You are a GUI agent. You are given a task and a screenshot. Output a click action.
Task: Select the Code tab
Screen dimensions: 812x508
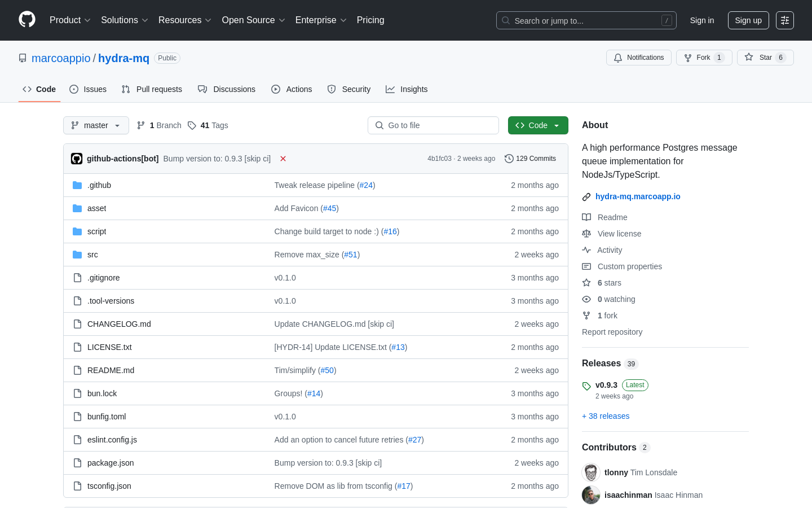point(39,89)
